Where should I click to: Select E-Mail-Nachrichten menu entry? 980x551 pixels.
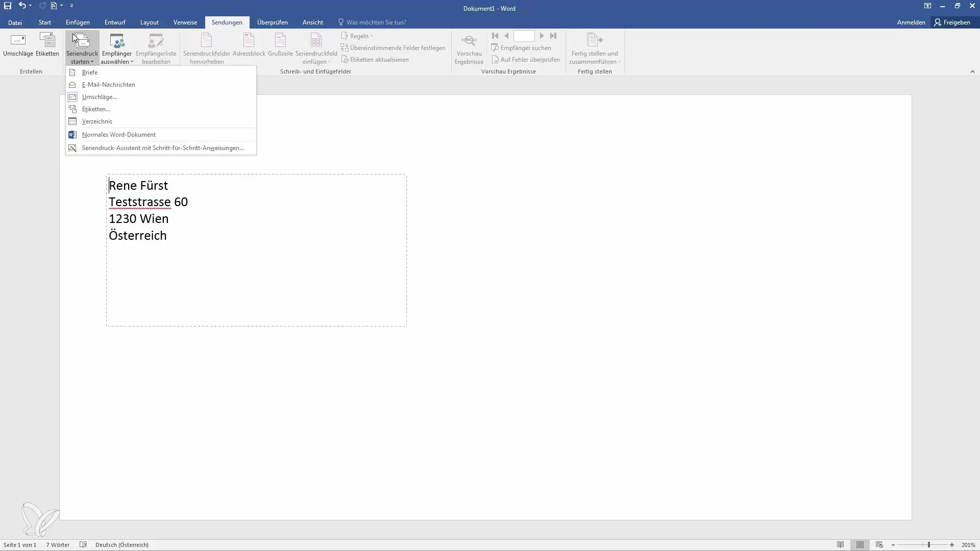coord(161,85)
